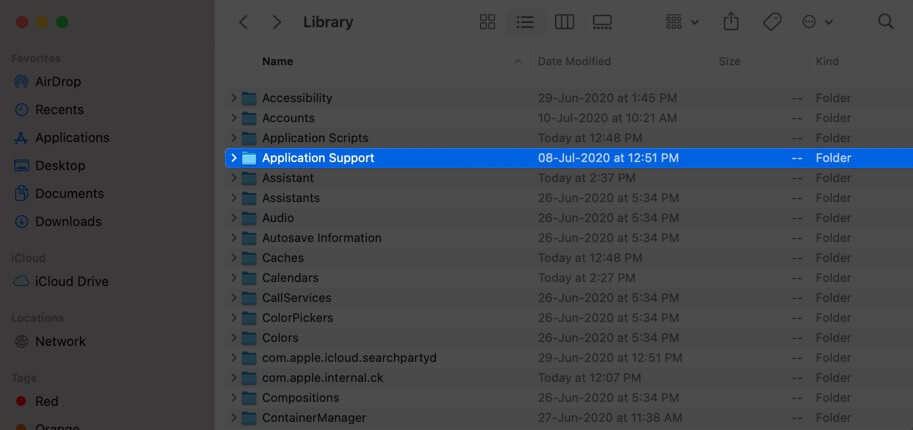
Task: Expand the Autosave Information folder
Action: tap(233, 238)
